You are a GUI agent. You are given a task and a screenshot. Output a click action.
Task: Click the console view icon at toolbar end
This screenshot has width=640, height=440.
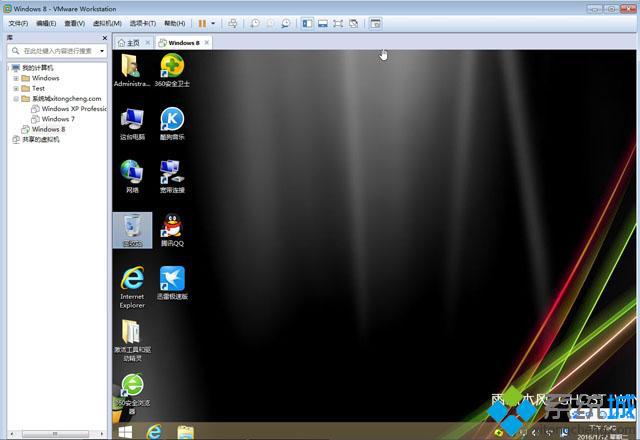[x=375, y=24]
